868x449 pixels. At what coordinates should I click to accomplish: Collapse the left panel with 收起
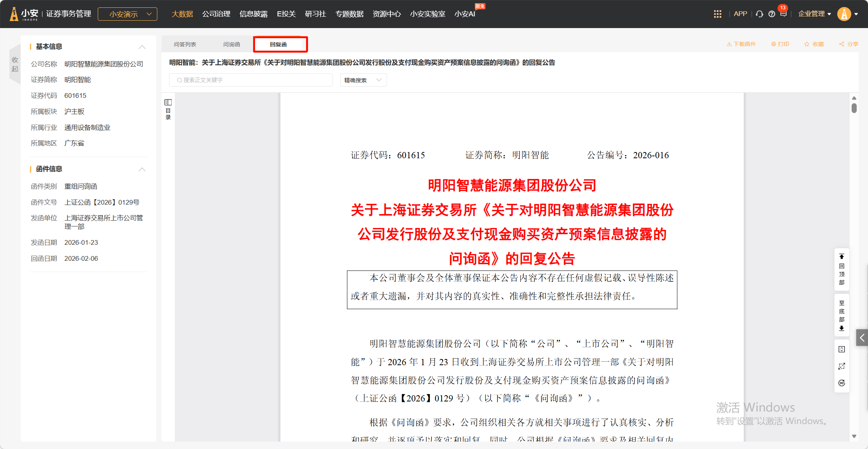coord(15,64)
